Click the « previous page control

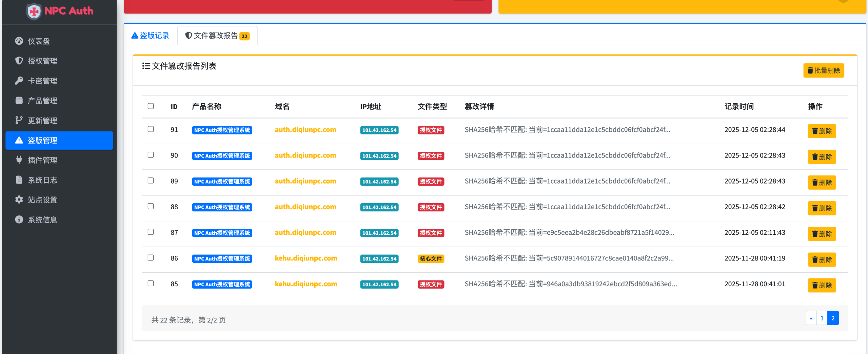coord(811,318)
